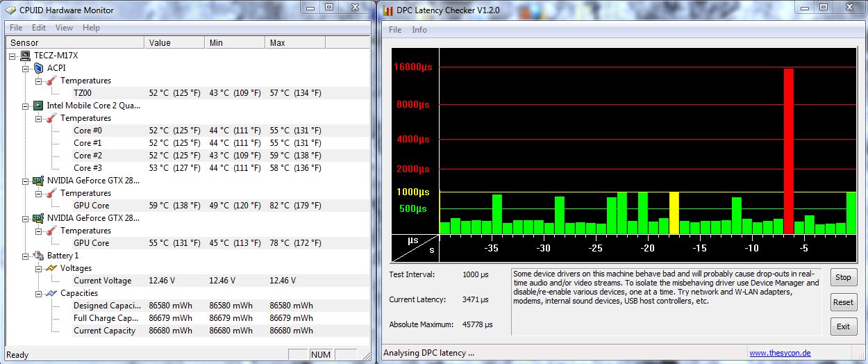Click the Sensor column header

[74, 43]
